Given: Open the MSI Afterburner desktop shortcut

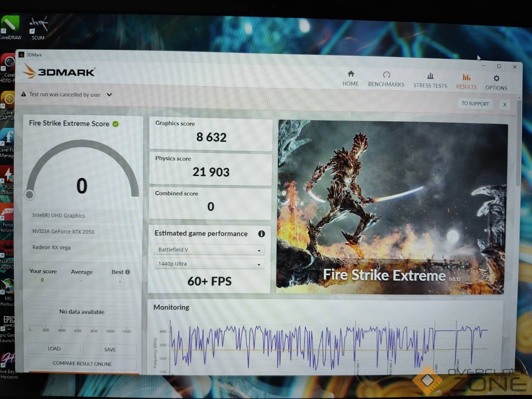Looking at the screenshot, I should click(7, 292).
